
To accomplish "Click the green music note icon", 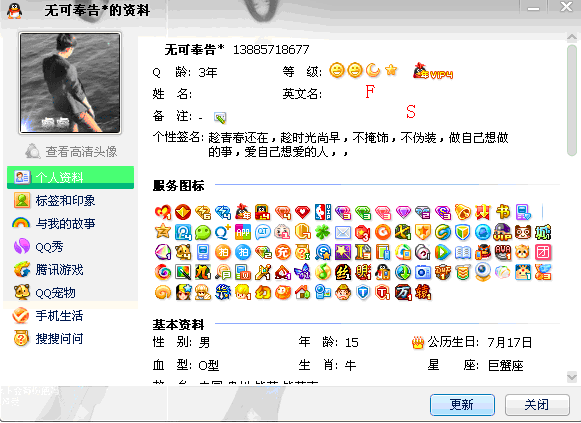I will (x=323, y=272).
